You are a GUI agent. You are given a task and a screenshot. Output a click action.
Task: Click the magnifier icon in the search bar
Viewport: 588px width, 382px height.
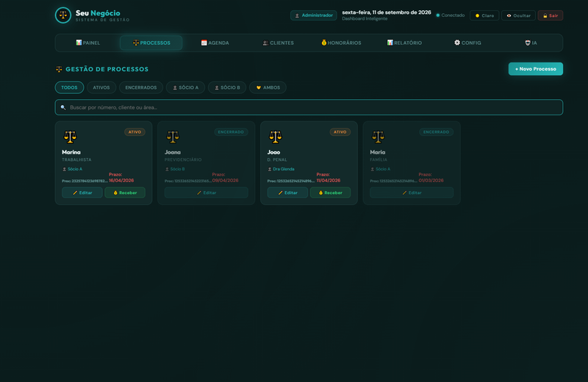63,107
